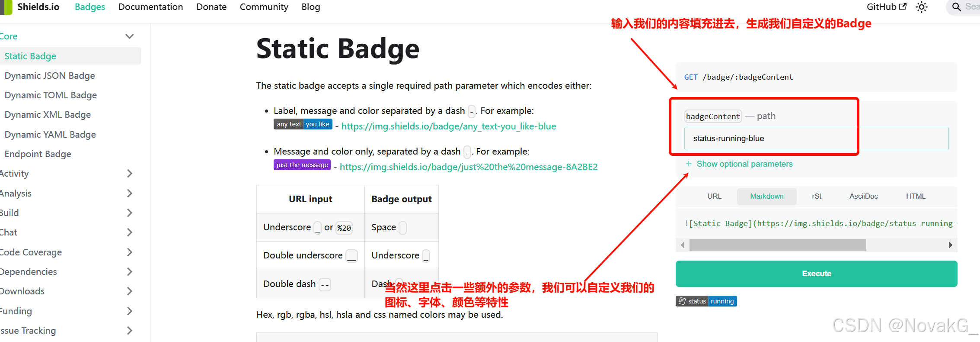Click the Static Badge page heading

(338, 48)
